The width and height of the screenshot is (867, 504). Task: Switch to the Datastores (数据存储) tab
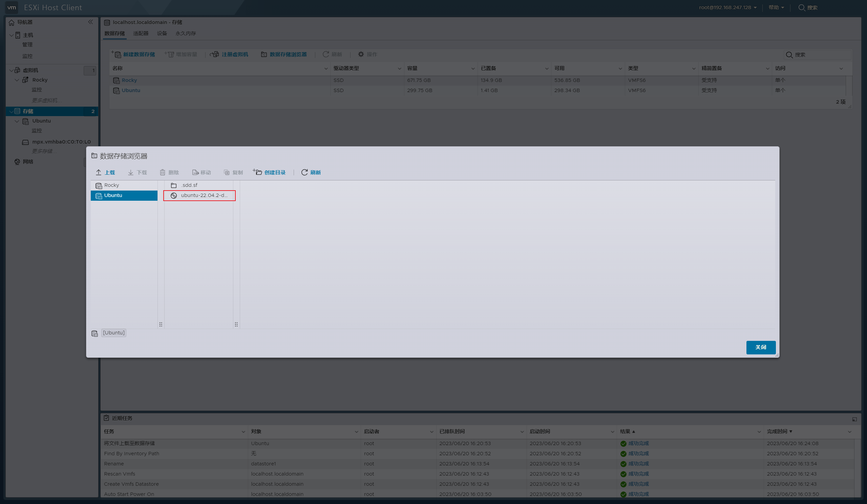tap(114, 34)
